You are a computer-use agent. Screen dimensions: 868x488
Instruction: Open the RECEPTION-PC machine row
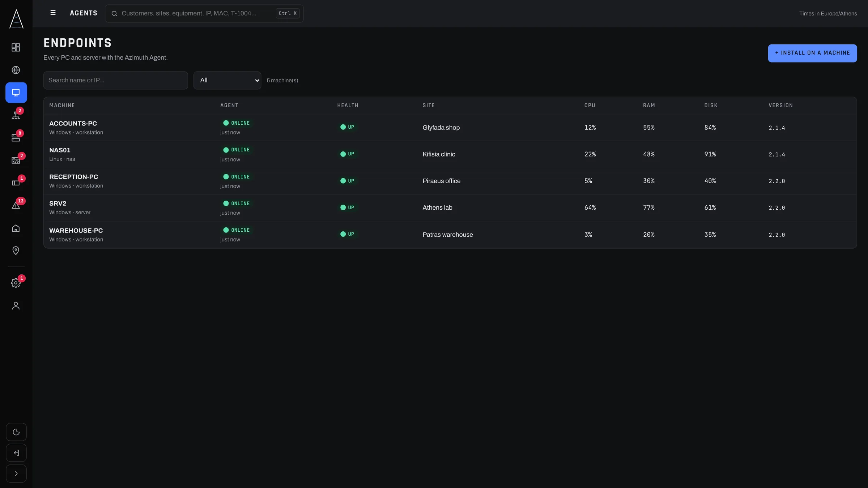(450, 181)
